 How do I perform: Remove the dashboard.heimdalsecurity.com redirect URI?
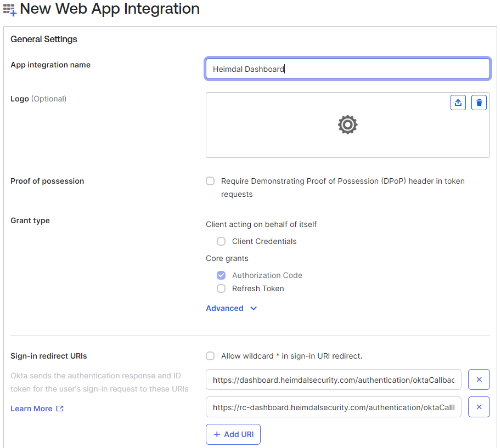point(479,379)
